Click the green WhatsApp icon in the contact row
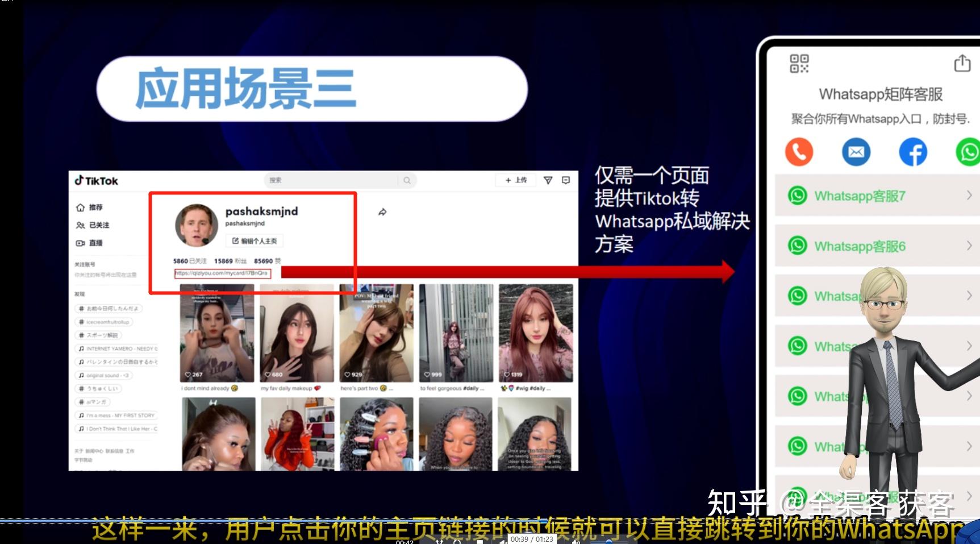Image resolution: width=980 pixels, height=544 pixels. (x=968, y=152)
